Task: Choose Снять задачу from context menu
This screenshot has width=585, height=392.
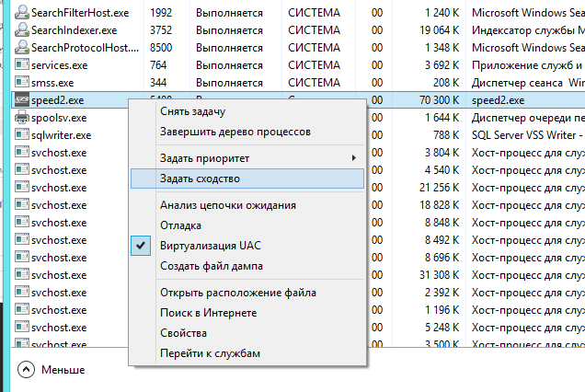Action: pos(192,111)
